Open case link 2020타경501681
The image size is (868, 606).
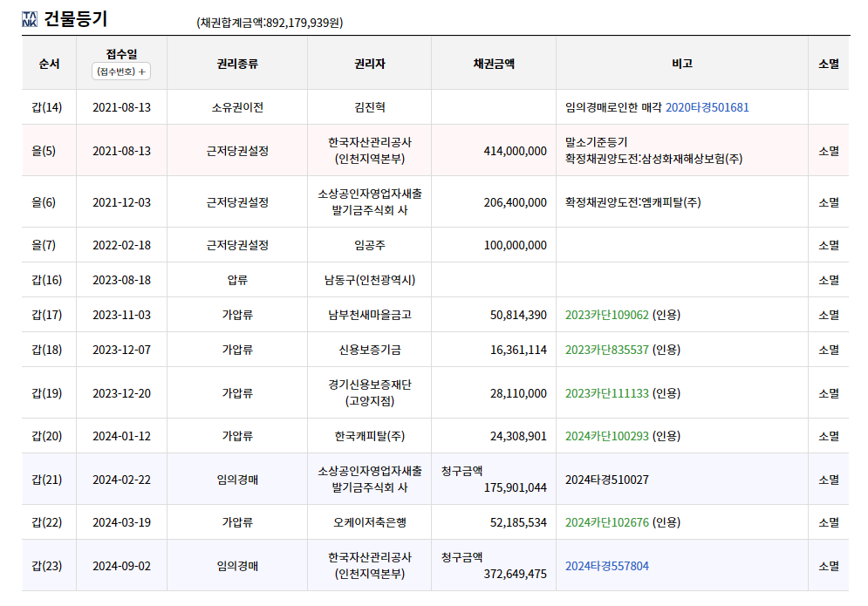pos(707,107)
